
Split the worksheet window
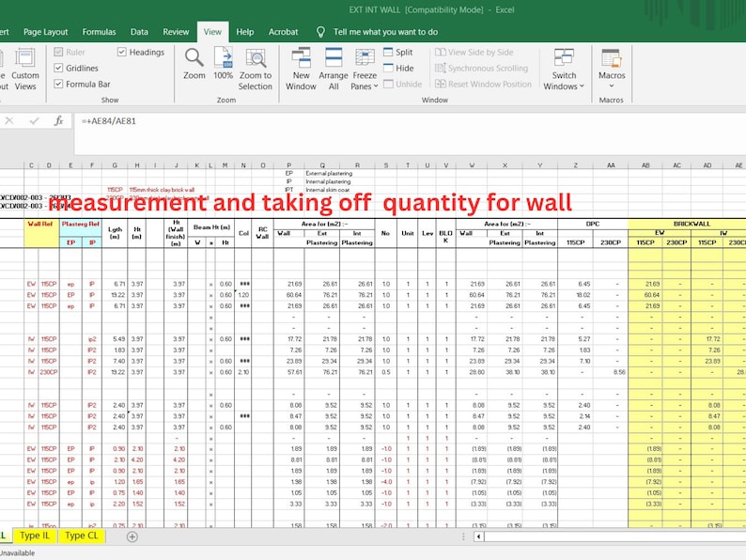[398, 52]
